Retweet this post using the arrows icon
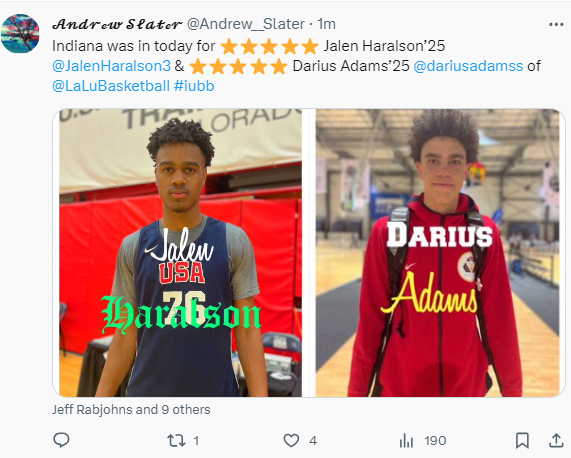The image size is (571, 458). [x=176, y=441]
